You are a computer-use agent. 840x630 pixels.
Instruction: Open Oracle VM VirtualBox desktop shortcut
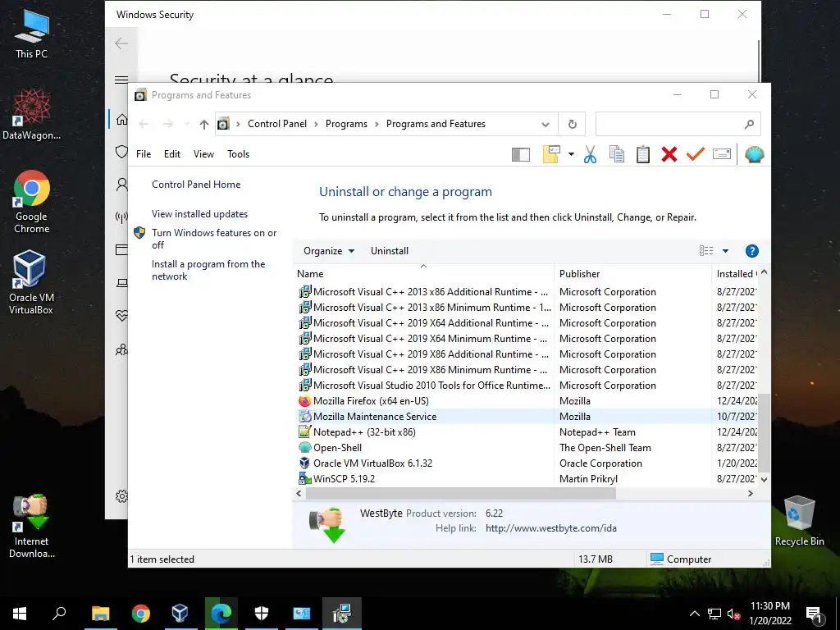[30, 282]
